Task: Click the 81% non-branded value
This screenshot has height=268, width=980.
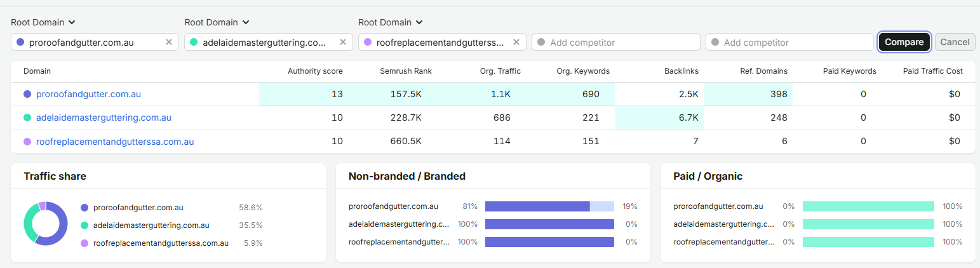Action: tap(470, 206)
